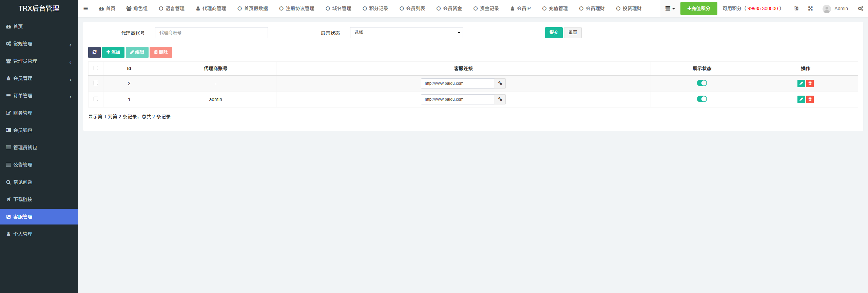
Task: Click the green edit icon for admin row
Action: pos(801,99)
